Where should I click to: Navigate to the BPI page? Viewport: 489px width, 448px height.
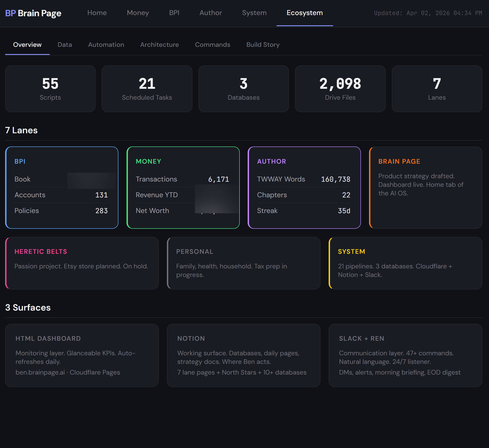(174, 13)
